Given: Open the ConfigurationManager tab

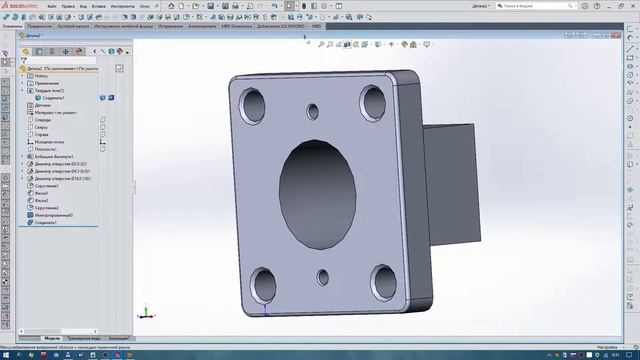Looking at the screenshot, I should click(52, 51).
